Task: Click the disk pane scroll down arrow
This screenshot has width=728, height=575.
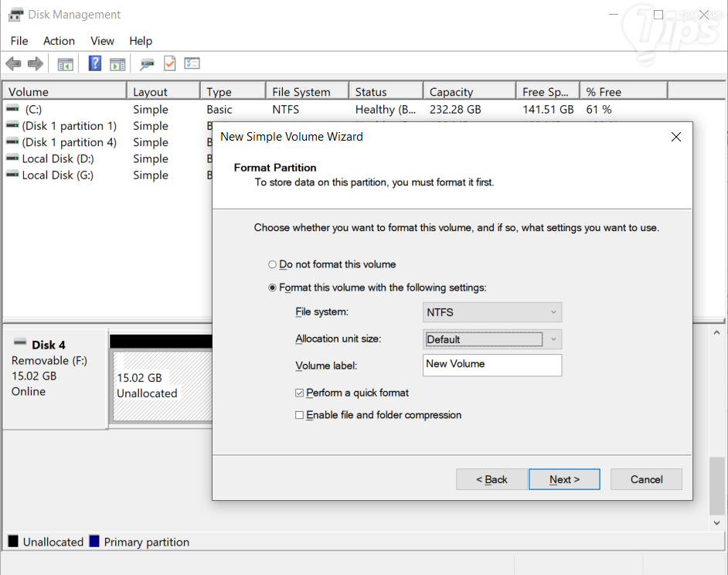Action: point(716,523)
